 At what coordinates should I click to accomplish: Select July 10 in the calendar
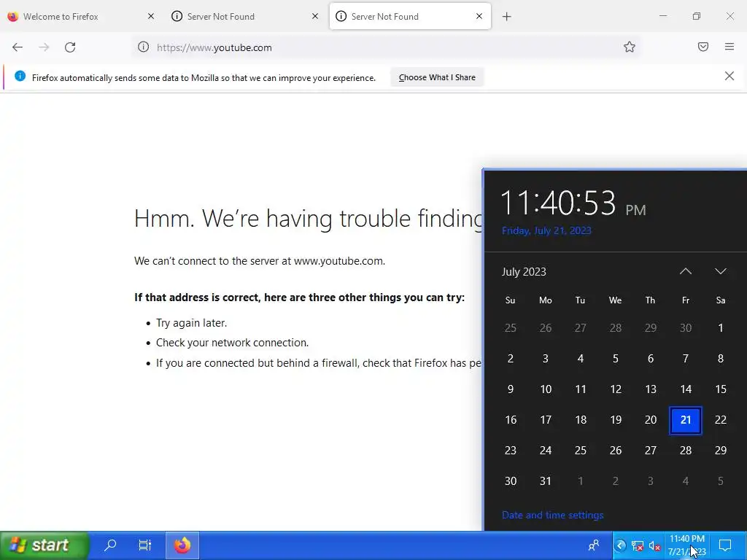point(546,389)
